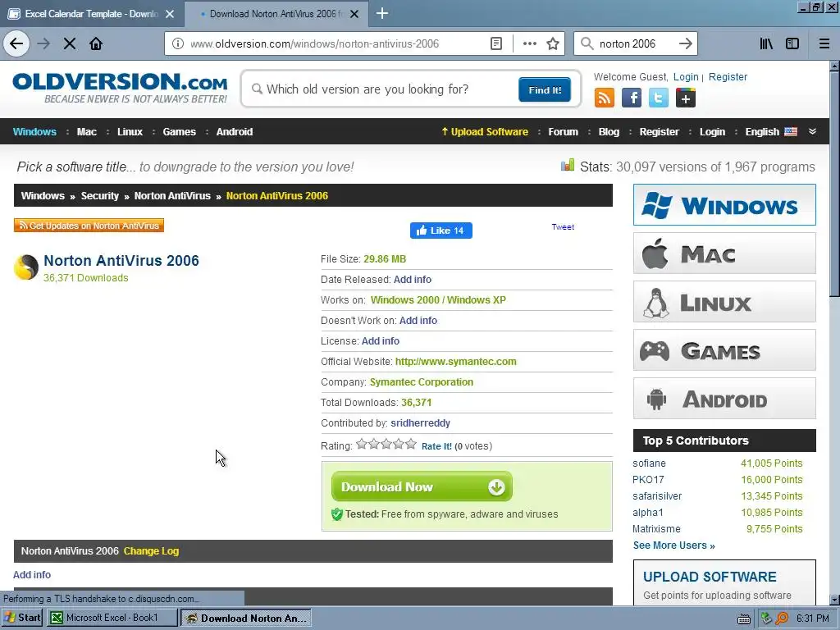840x630 pixels.
Task: Submit the norton 2006 search arrow
Action: pyautogui.click(x=685, y=43)
